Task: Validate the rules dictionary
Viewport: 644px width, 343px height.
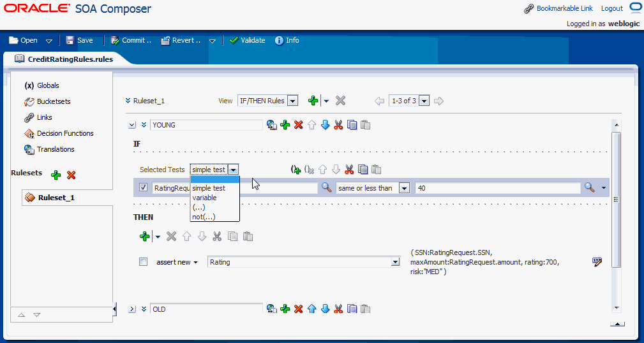Action: (247, 40)
